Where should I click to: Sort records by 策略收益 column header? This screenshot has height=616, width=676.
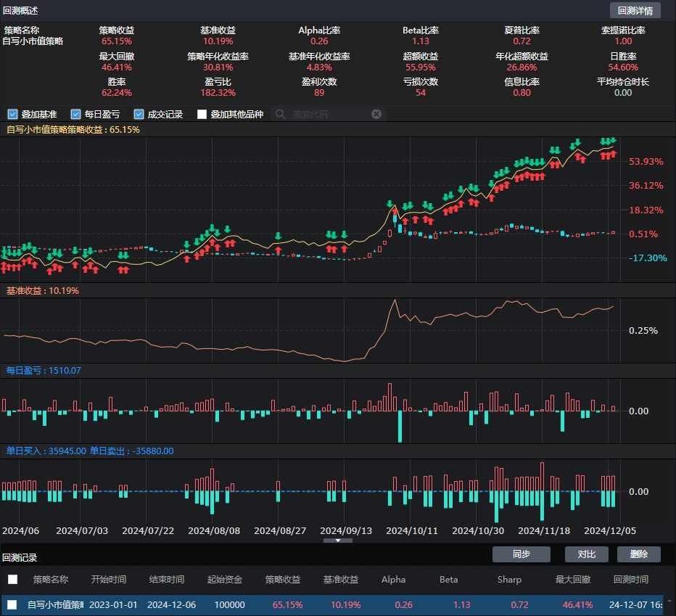point(283,579)
